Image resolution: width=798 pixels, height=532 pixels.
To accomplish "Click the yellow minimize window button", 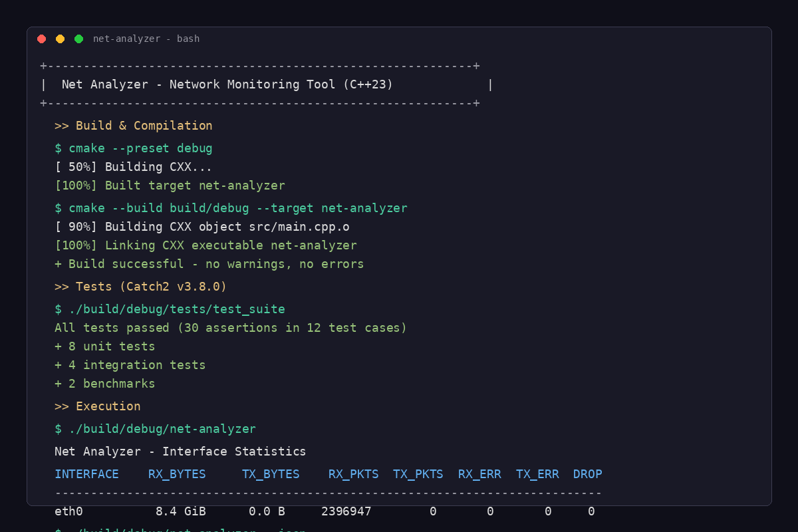I will (x=61, y=39).
